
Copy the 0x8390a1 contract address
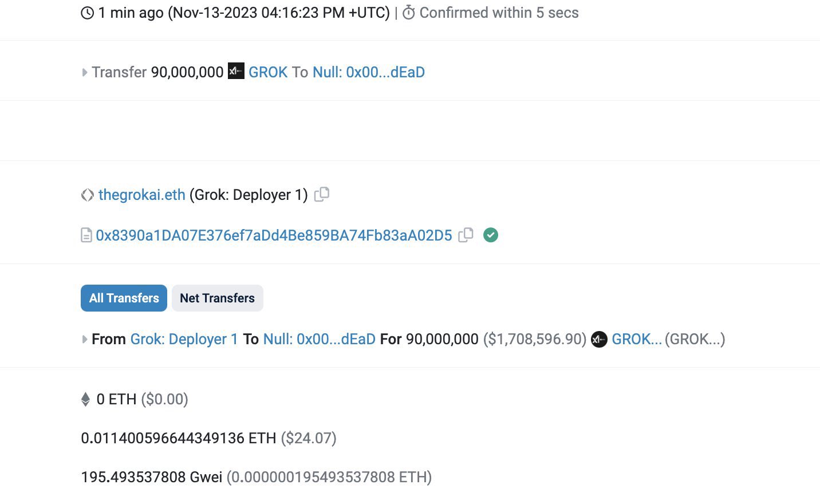coord(466,235)
